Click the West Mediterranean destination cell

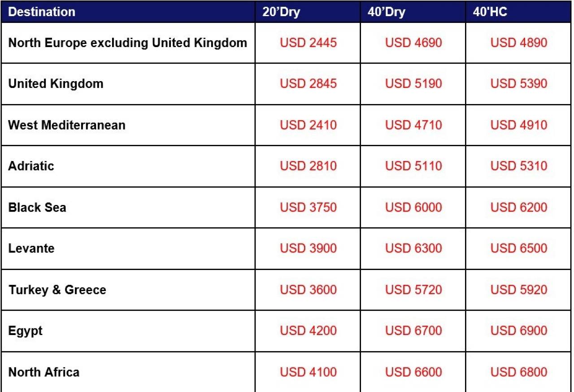click(67, 125)
